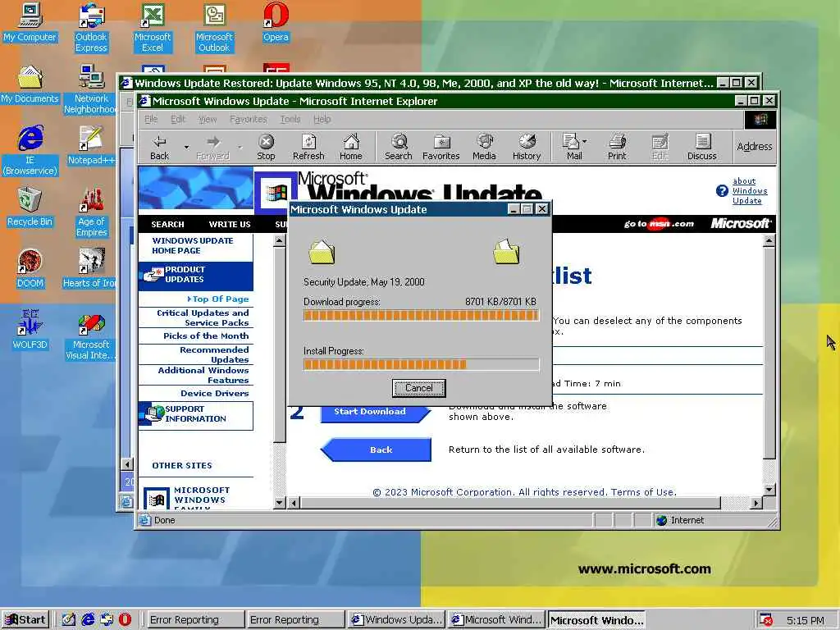
Task: Click the Install Progress bar
Action: 421,365
